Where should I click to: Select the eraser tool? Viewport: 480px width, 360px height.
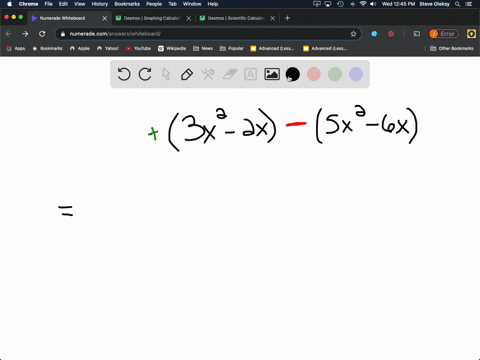(229, 74)
